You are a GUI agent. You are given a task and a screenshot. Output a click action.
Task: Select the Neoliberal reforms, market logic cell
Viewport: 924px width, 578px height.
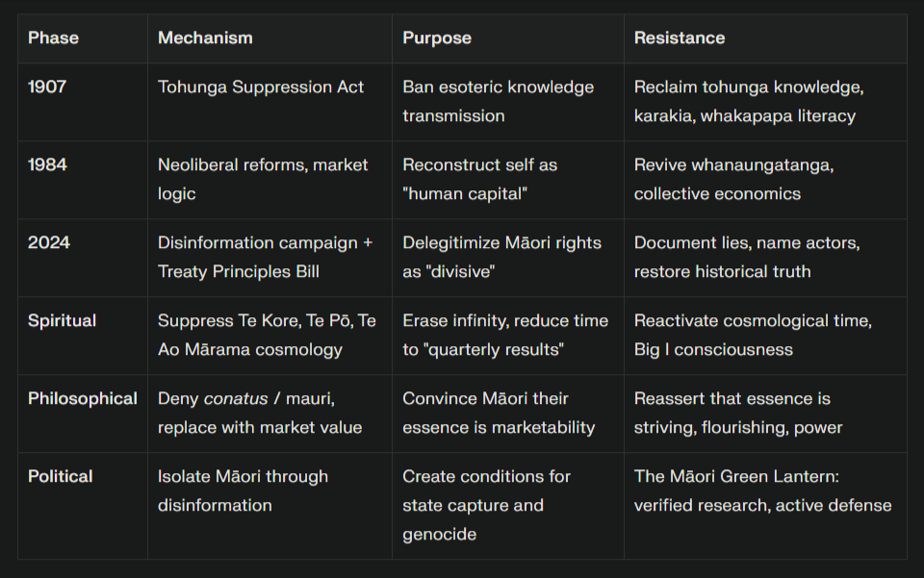[x=263, y=179]
